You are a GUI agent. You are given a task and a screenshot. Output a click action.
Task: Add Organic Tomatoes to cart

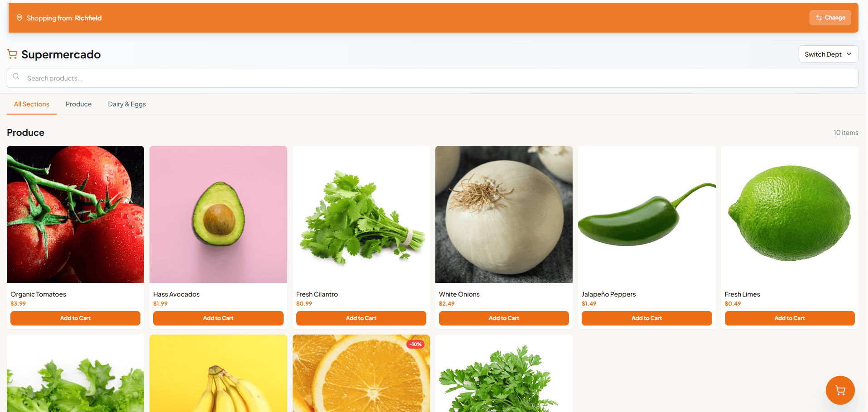(x=75, y=318)
